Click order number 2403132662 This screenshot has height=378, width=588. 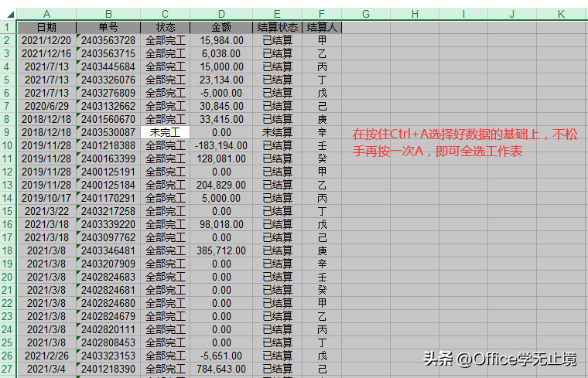(x=108, y=107)
